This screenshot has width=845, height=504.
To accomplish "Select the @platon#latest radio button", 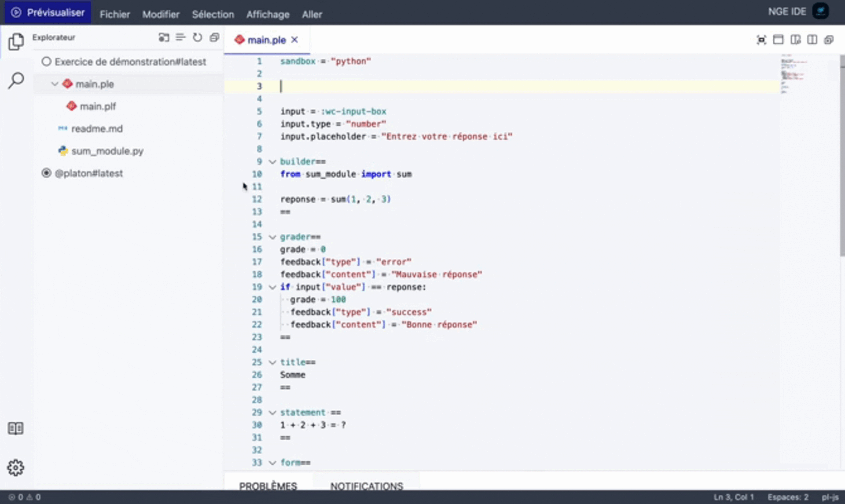I will 46,173.
